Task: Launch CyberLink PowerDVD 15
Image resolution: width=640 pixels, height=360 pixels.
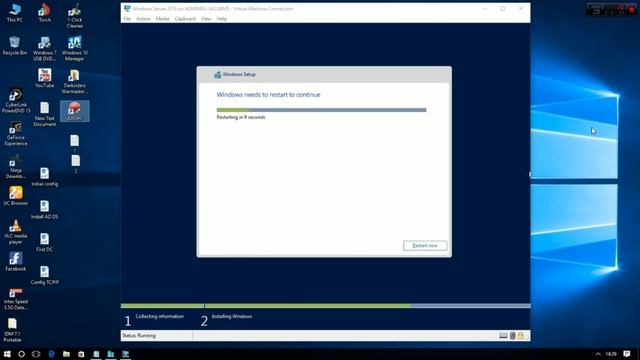Action: 16,100
